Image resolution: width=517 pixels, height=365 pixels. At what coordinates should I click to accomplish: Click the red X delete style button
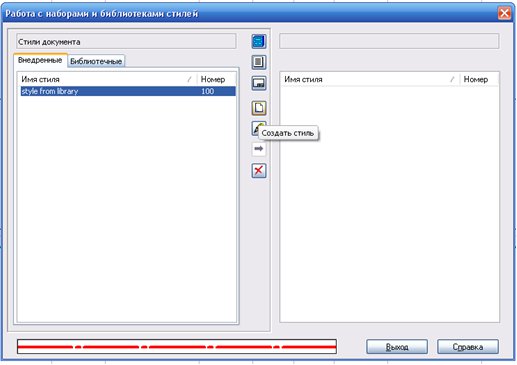point(259,171)
